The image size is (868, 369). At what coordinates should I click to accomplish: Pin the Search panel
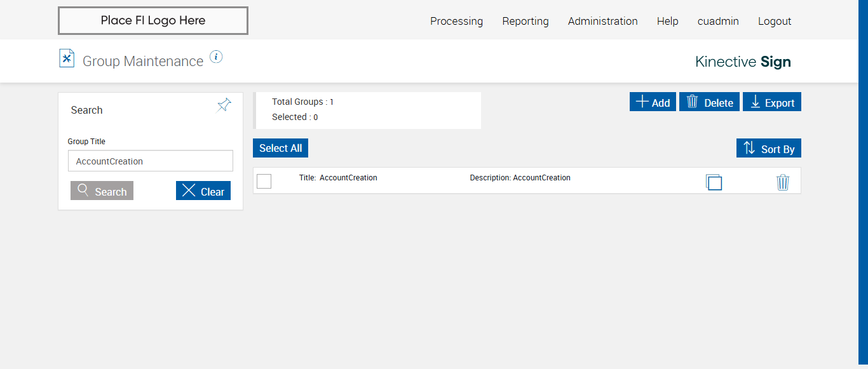224,105
